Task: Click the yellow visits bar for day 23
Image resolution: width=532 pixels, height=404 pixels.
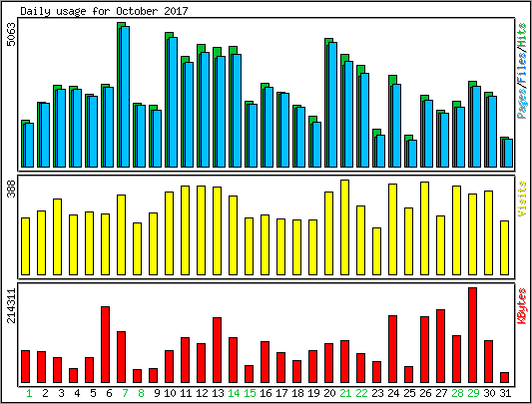Action: [x=376, y=251]
